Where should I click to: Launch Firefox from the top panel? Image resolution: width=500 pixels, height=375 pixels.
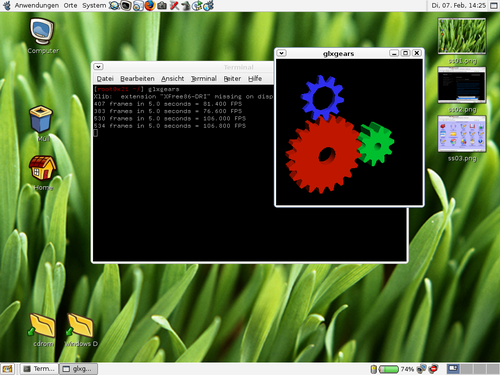click(150, 5)
